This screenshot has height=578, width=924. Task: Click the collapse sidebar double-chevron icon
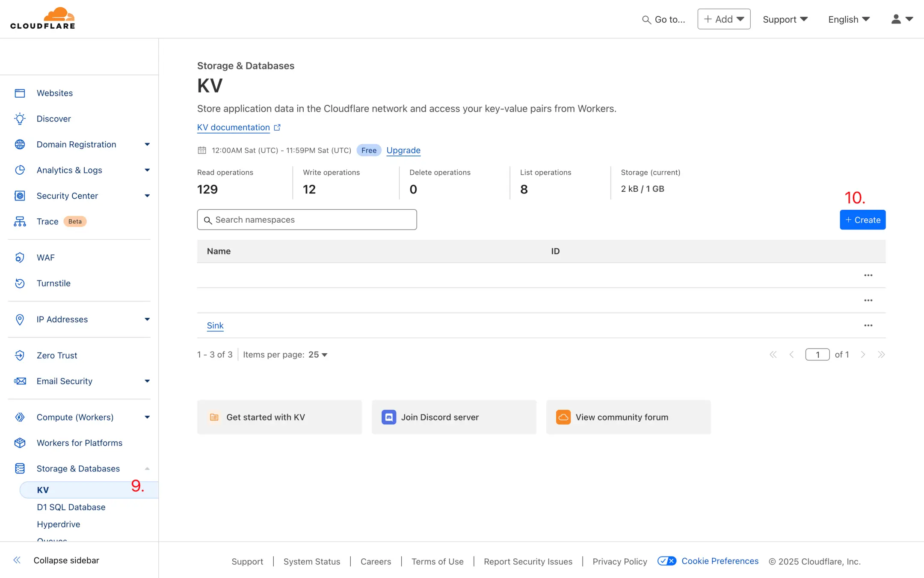[x=17, y=560]
